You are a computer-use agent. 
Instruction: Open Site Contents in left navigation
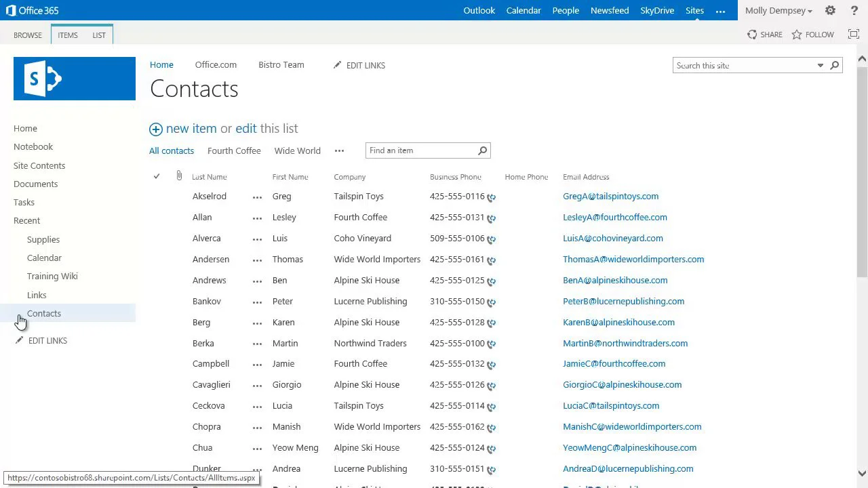coord(39,165)
